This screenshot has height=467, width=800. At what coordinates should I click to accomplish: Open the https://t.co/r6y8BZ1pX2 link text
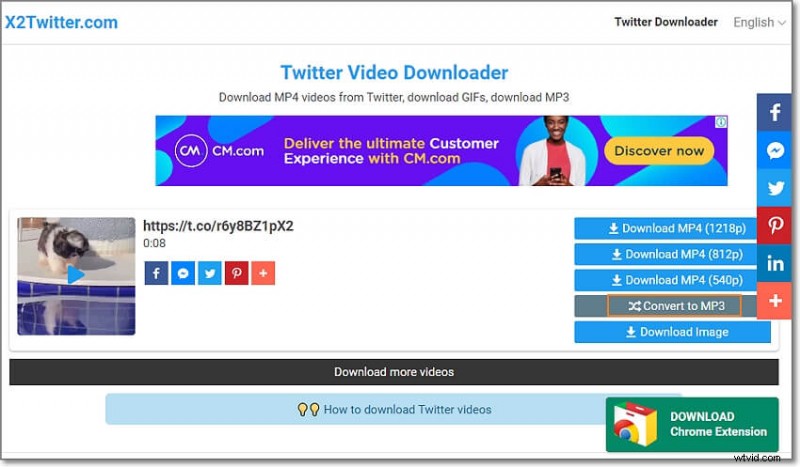[218, 226]
